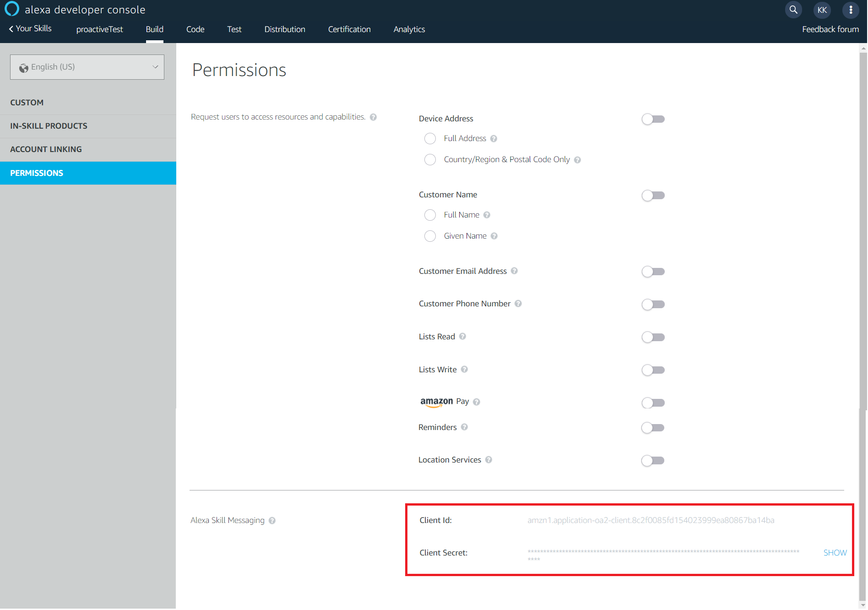Click help icon beside Reminders
Image resolution: width=868 pixels, height=610 pixels.
click(464, 427)
